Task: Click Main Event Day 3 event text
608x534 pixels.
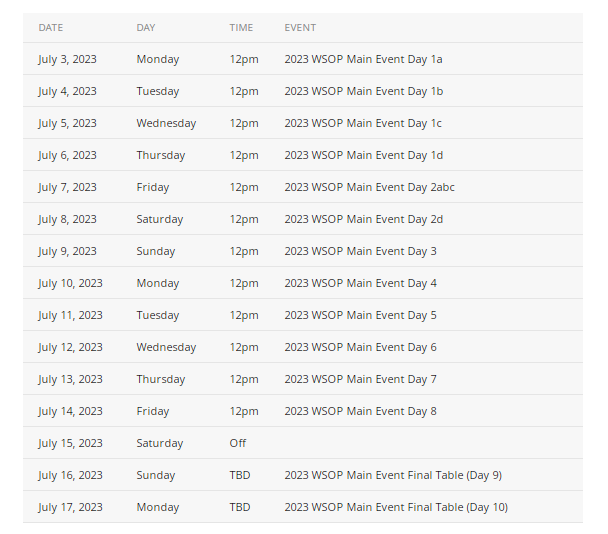Action: pyautogui.click(x=361, y=251)
